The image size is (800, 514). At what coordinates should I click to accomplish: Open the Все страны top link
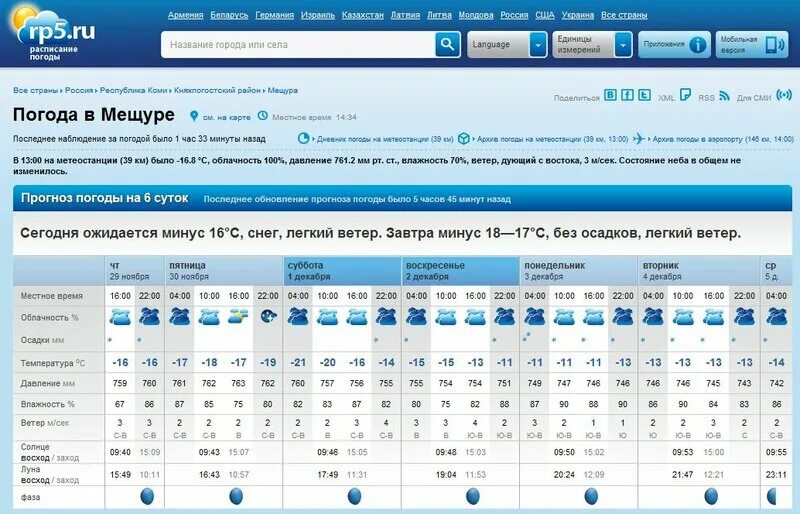click(x=623, y=15)
